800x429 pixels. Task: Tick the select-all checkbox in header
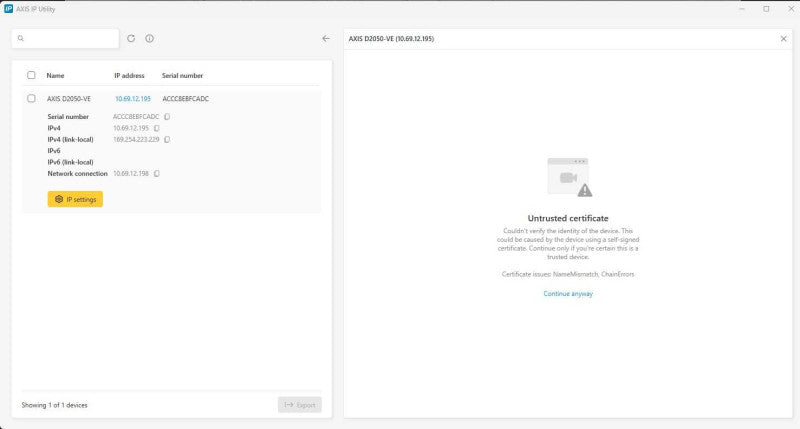click(31, 75)
